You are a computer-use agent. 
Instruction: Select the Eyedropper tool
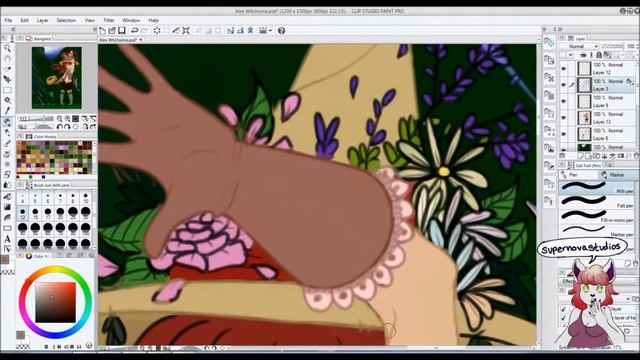(7, 111)
